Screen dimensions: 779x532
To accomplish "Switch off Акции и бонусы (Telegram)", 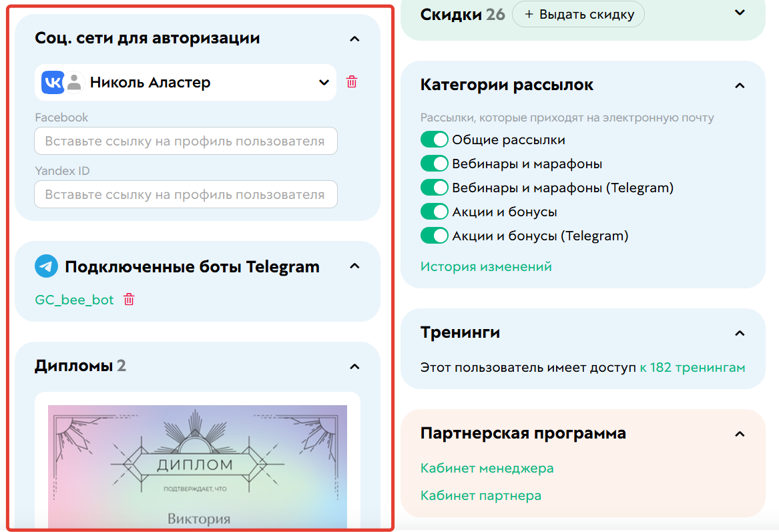I will pos(435,235).
